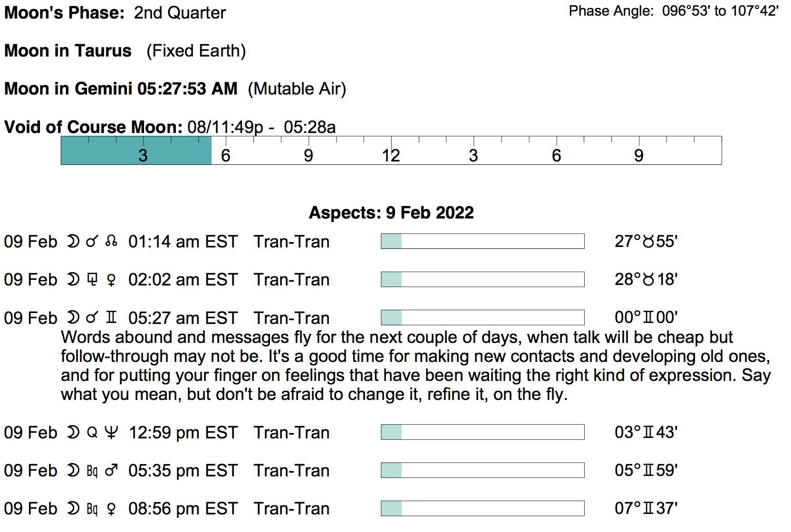Click the 12 mark on the timeline
This screenshot has width=791, height=532.
tap(391, 155)
